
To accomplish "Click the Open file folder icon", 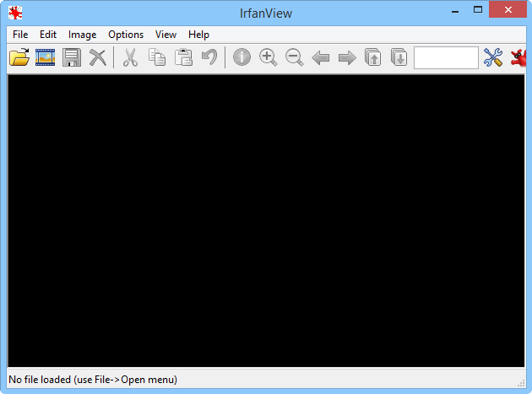I will point(19,57).
